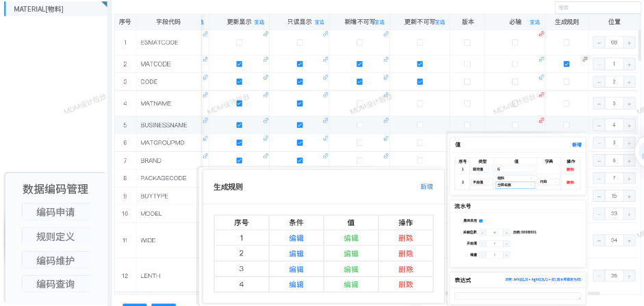The height and width of the screenshot is (306, 644).
Task: Check ESMATCODE 更新显示 checkbox
Action: [x=239, y=42]
